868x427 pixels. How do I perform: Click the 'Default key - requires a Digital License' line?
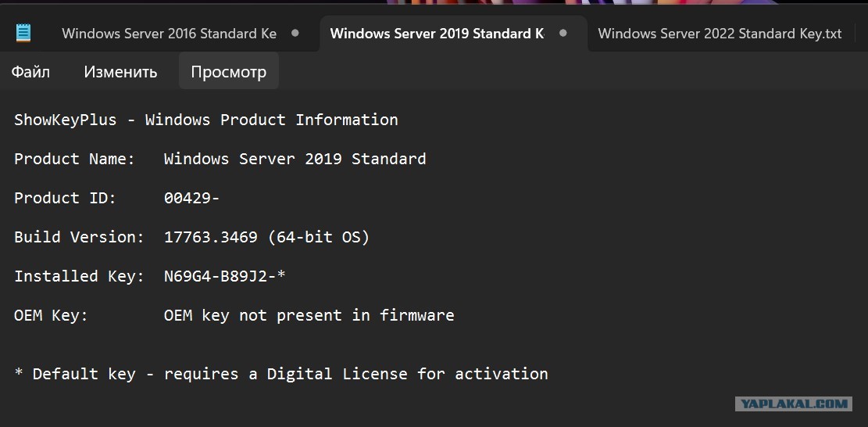(x=280, y=374)
